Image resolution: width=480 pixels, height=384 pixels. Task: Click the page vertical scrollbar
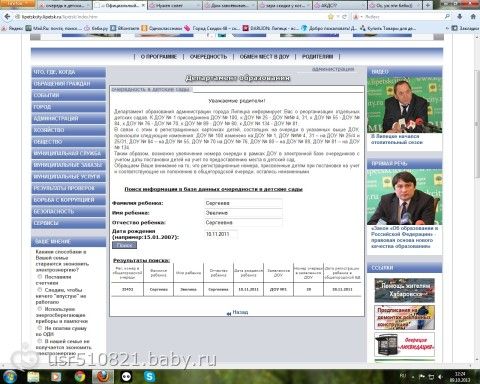477,200
